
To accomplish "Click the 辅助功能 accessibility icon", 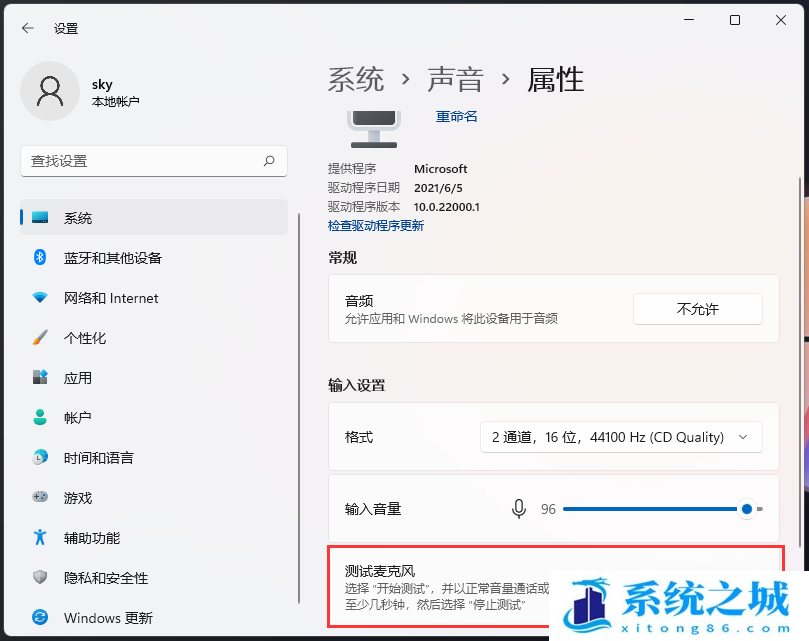I will click(40, 537).
